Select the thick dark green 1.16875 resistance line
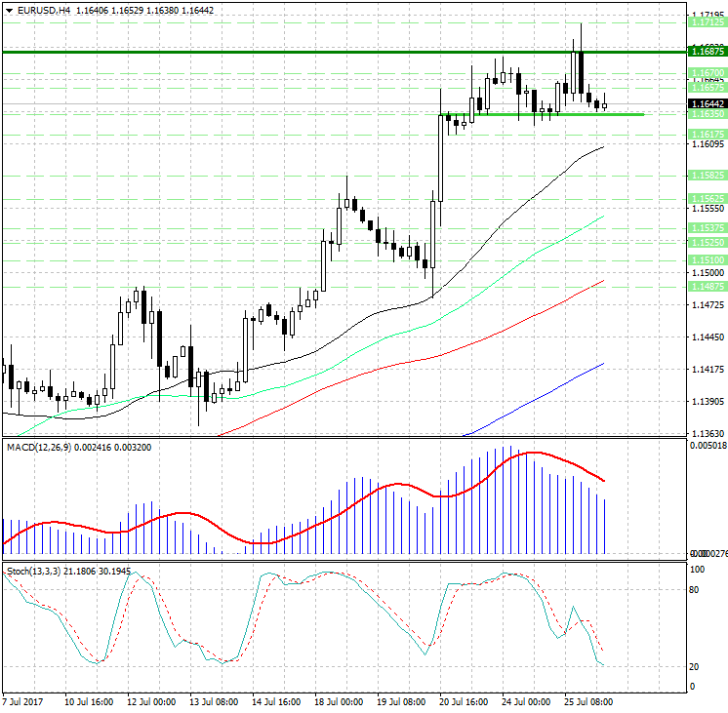Viewport: 728px width, 713px height. [x=344, y=52]
